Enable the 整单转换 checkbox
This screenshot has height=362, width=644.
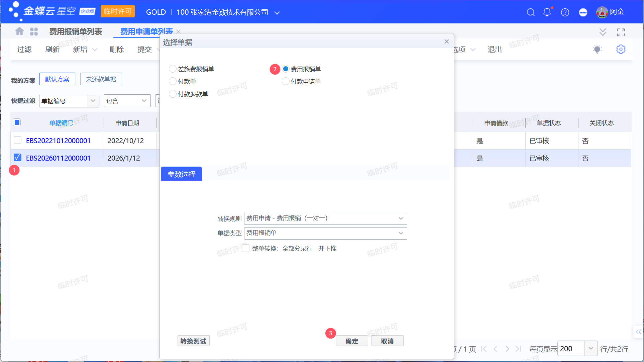point(246,248)
